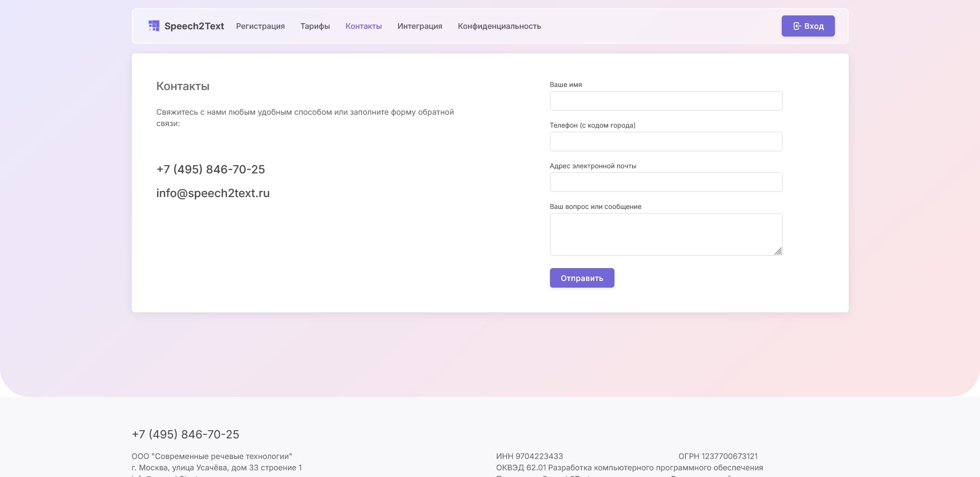The image size is (980, 477).
Task: Click the Speech2Text brand name text
Action: 194,26
